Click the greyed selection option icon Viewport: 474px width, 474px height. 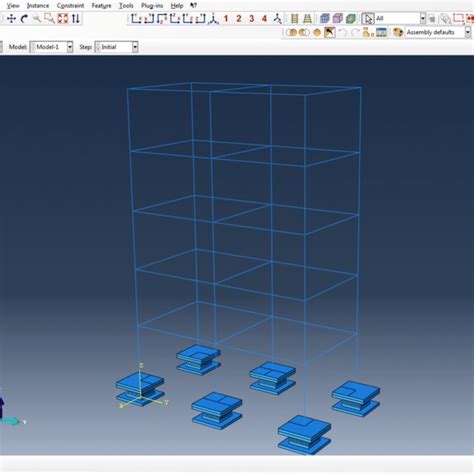tap(432, 19)
